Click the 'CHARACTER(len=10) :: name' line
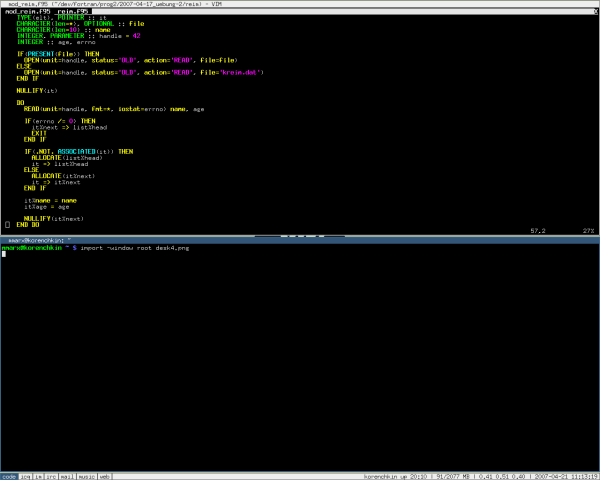 click(x=63, y=29)
